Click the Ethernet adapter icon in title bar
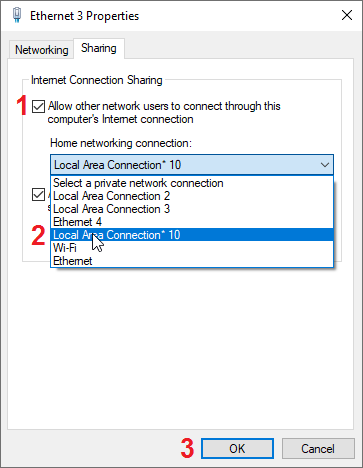The width and height of the screenshot is (363, 468). click(x=17, y=15)
